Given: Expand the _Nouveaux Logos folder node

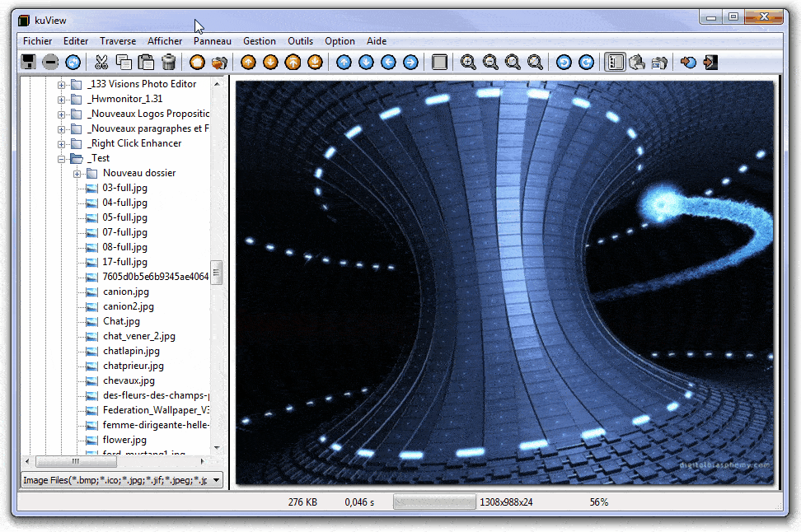Looking at the screenshot, I should coord(61,114).
